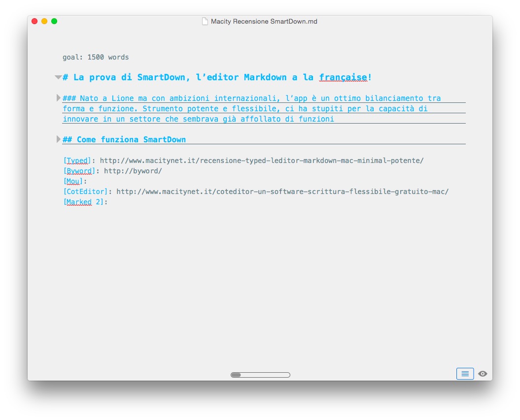Click the 'http://byword/' URL
The image size is (520, 420).
point(133,171)
